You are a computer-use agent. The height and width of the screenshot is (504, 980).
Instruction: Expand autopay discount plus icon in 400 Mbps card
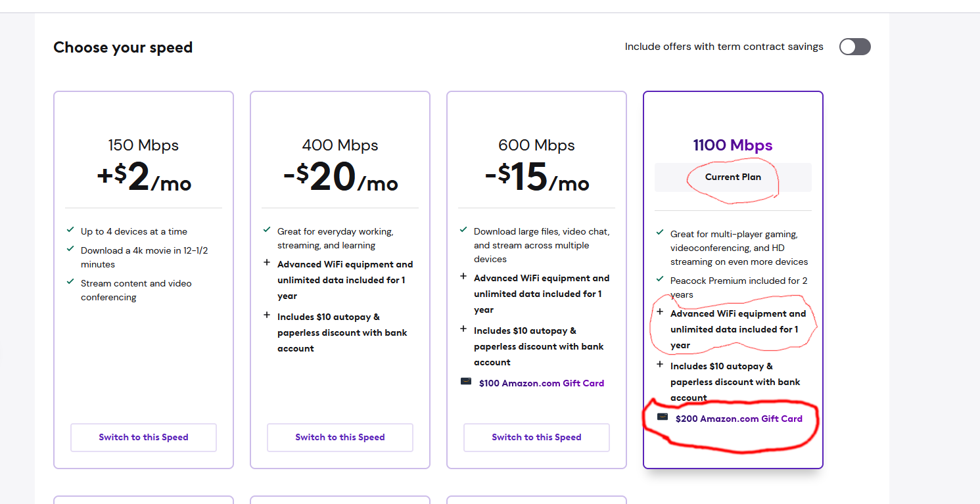[x=267, y=315]
